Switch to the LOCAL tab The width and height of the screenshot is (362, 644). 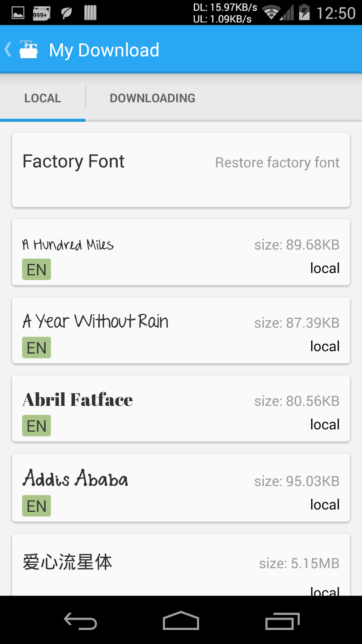pyautogui.click(x=43, y=98)
